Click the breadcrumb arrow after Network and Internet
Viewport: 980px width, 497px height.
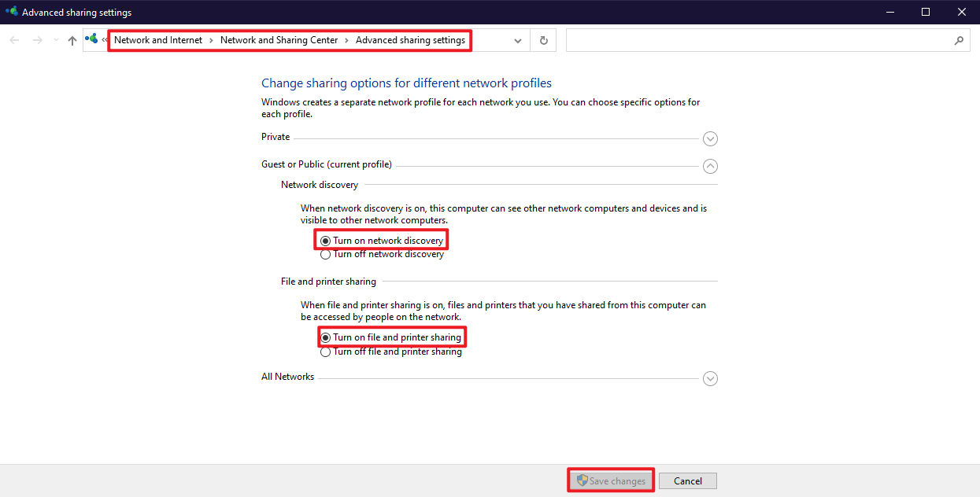tap(212, 40)
